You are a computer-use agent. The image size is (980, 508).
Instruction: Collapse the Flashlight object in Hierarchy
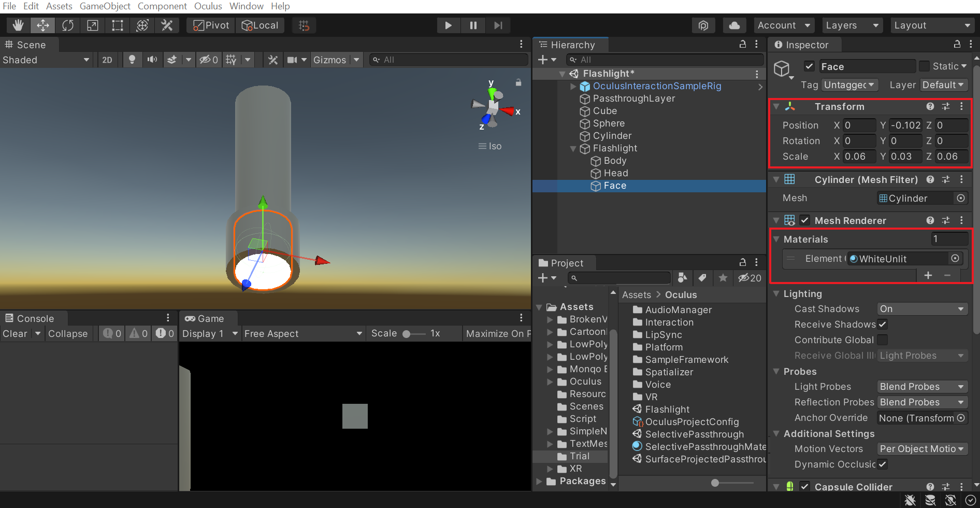click(x=573, y=149)
